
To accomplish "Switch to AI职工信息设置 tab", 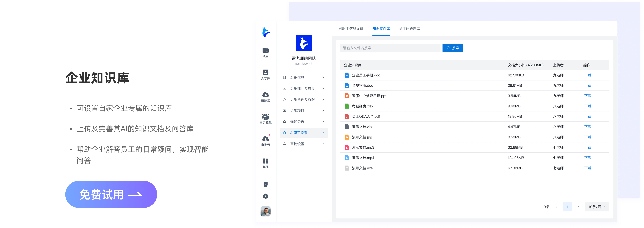I will 351,28.
